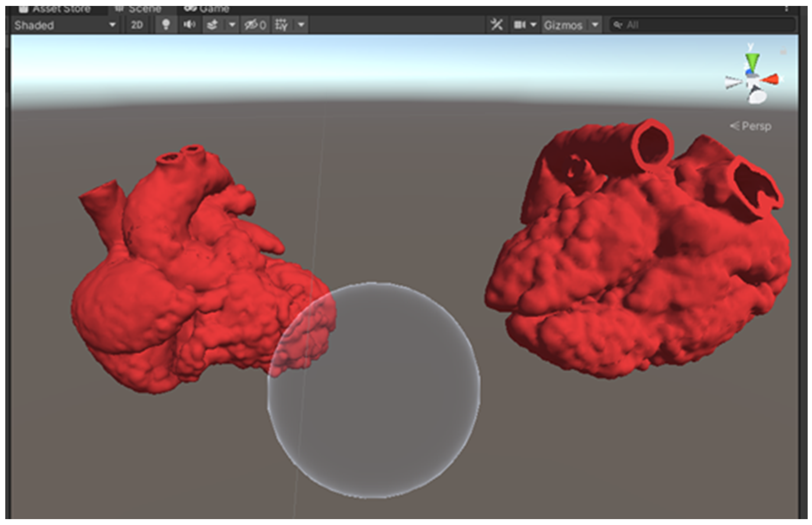
Task: Toggle the grid visibility icon
Action: 281,25
